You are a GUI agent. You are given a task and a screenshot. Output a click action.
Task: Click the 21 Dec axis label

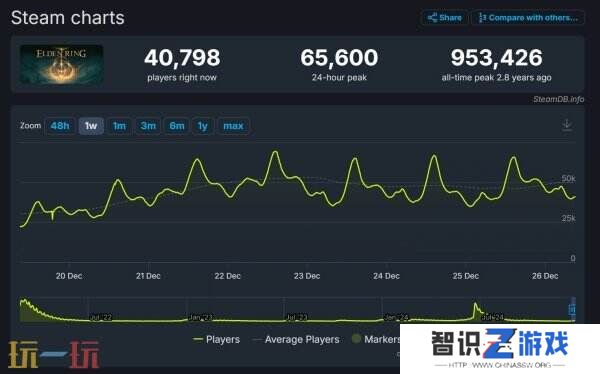tap(148, 276)
